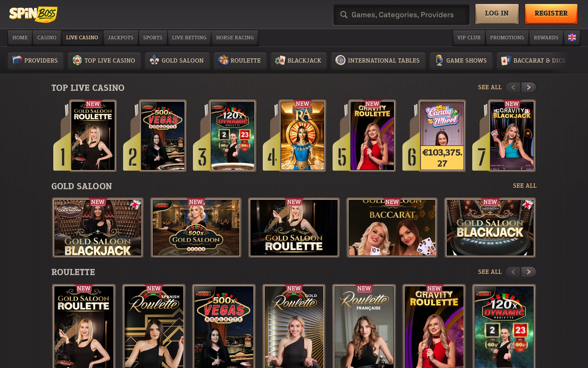Open the Jackpots tab
This screenshot has height=368, width=588.
coord(120,37)
